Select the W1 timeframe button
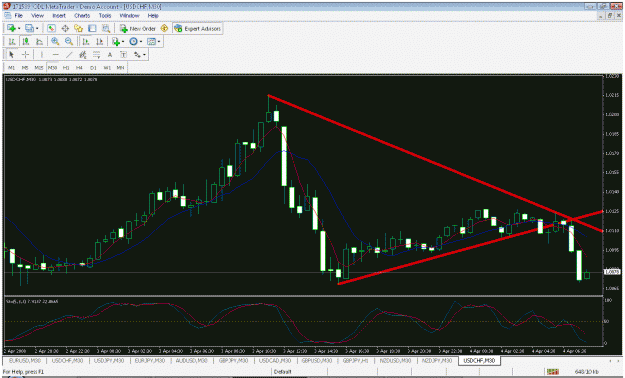 click(107, 67)
